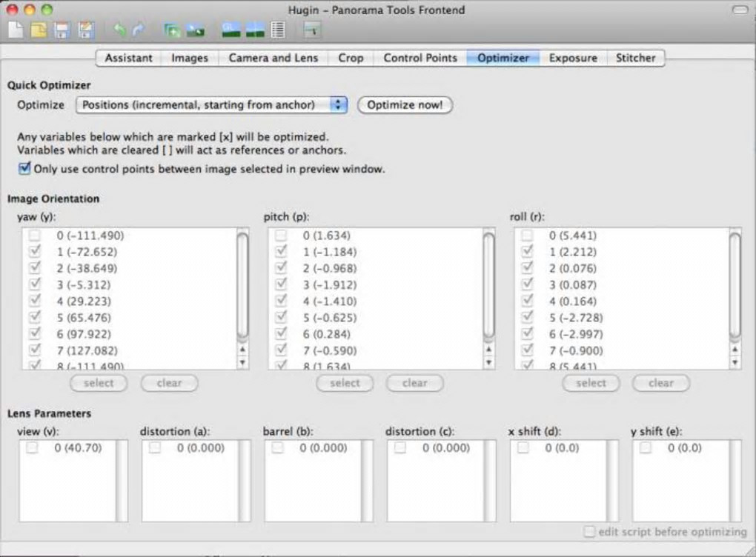Enable edit script before optimizing
Screen dimensions: 756x557
pos(589,532)
